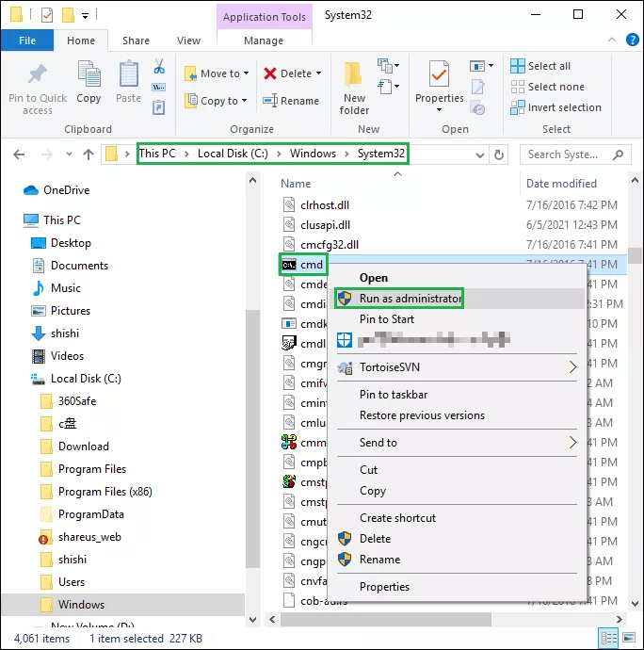Viewport: 644px width, 650px height.
Task: Collapse the ribbon with the chevron
Action: (x=612, y=40)
